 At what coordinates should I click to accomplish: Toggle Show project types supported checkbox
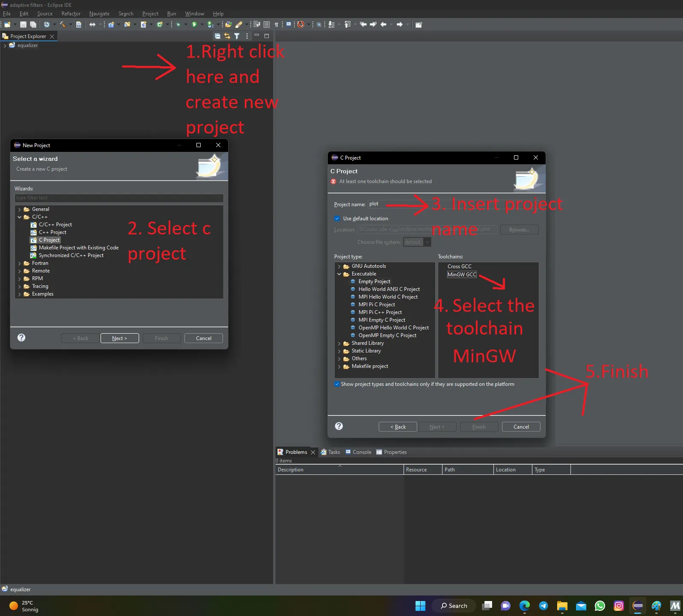click(337, 384)
